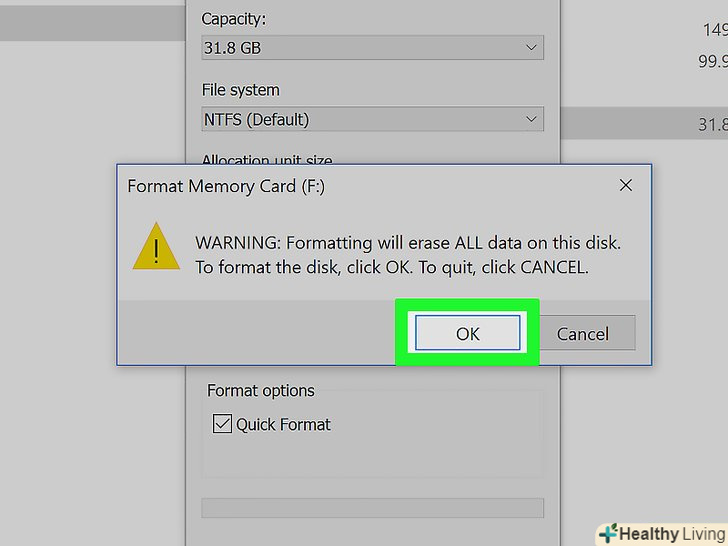Click the Quick Format label text
Viewport: 728px width, 546px height.
[x=283, y=424]
